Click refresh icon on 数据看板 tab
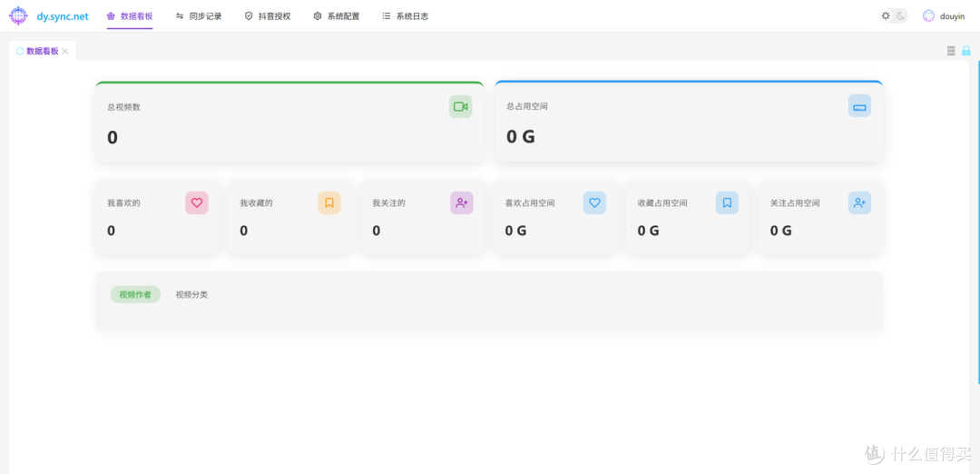The width and height of the screenshot is (980, 474). pos(20,51)
